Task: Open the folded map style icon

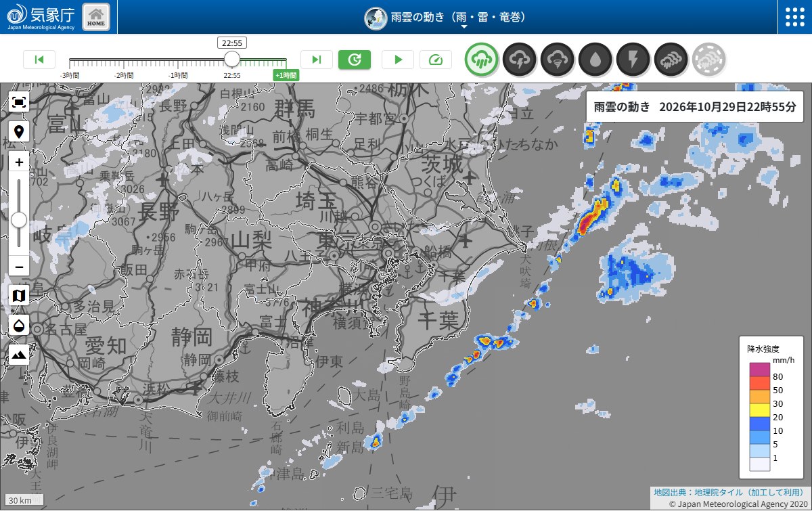Action: pyautogui.click(x=19, y=295)
